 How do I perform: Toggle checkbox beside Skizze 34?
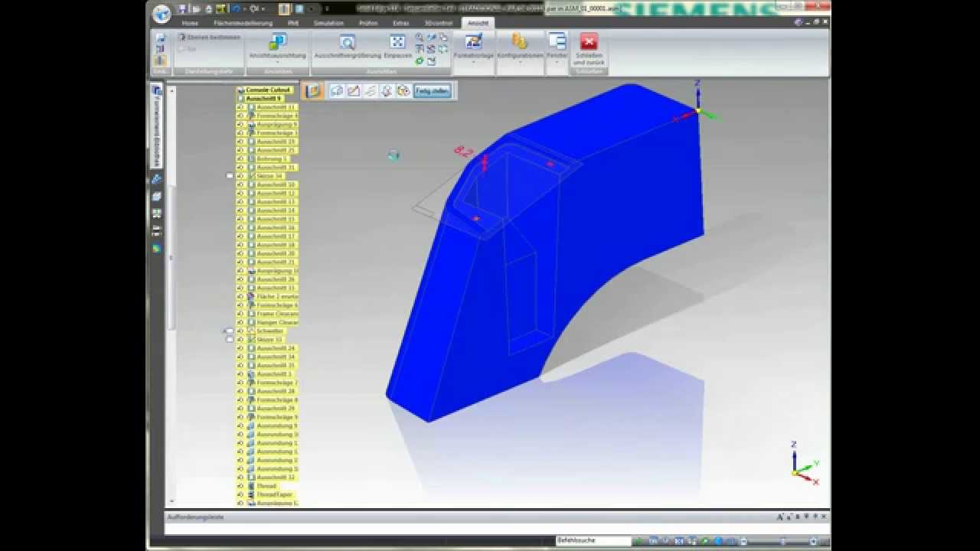pos(230,176)
